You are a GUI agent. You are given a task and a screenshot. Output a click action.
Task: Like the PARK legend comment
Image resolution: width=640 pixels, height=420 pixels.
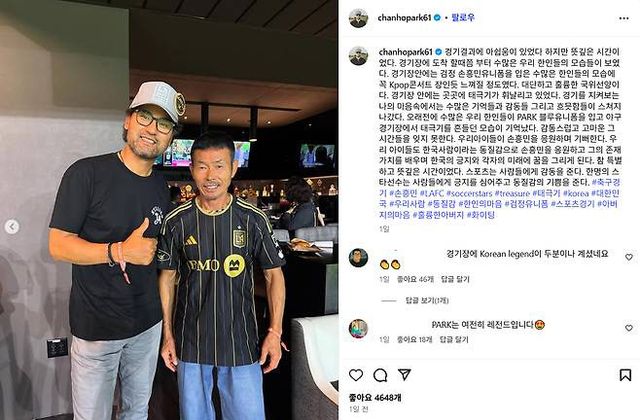pyautogui.click(x=629, y=328)
